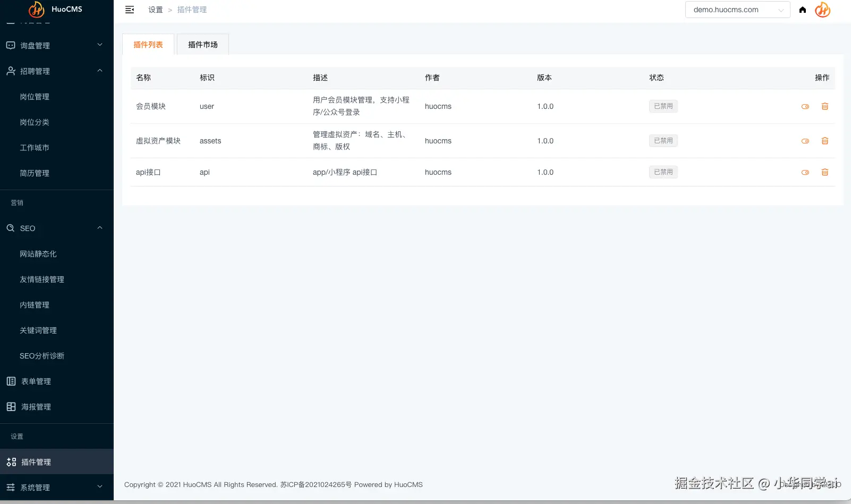Open the user avatar flame icon
The height and width of the screenshot is (504, 851).
(x=822, y=10)
